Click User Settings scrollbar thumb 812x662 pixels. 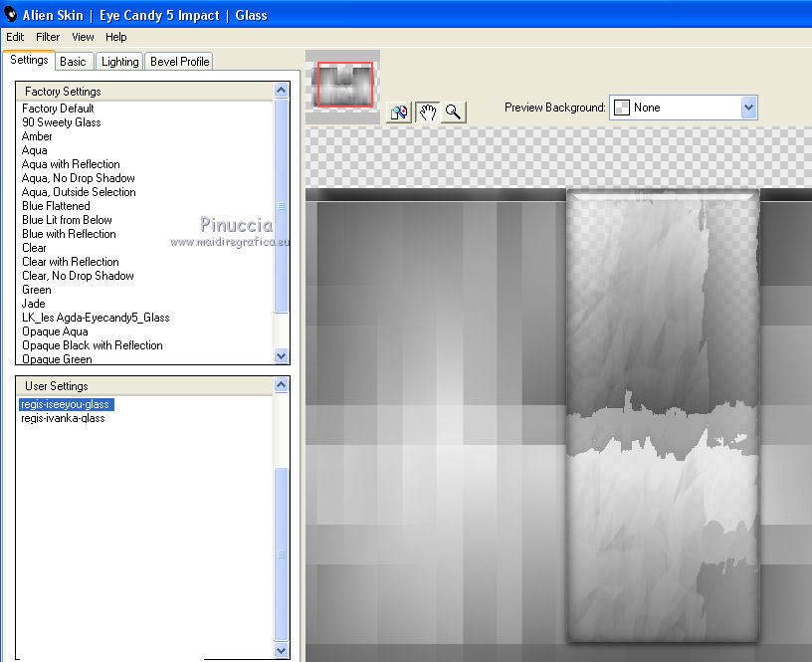click(282, 554)
